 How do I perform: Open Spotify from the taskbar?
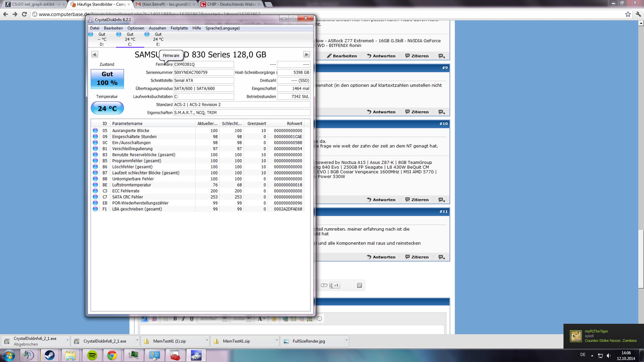click(x=92, y=355)
